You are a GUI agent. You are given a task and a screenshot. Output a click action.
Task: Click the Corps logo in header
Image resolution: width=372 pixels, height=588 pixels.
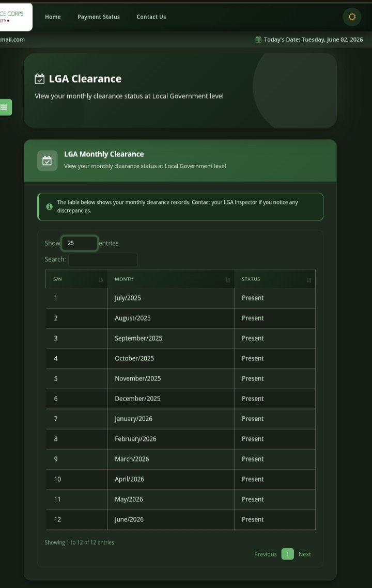14,17
